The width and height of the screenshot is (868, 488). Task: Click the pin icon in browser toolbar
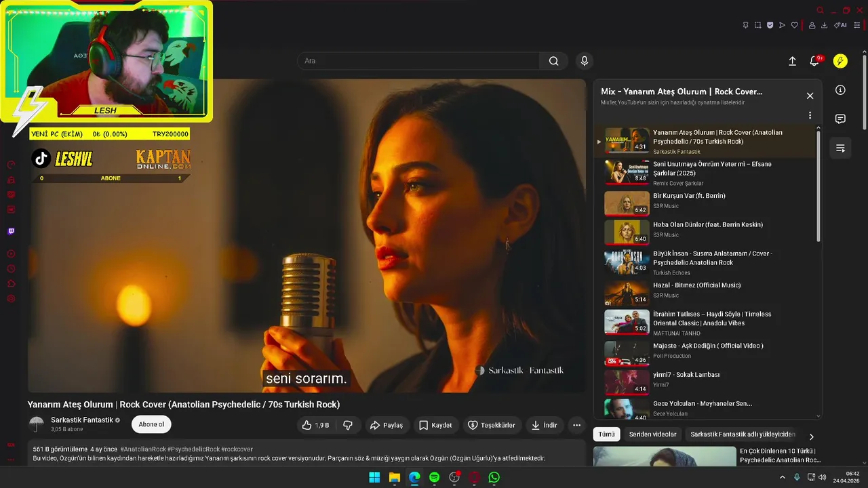(745, 25)
